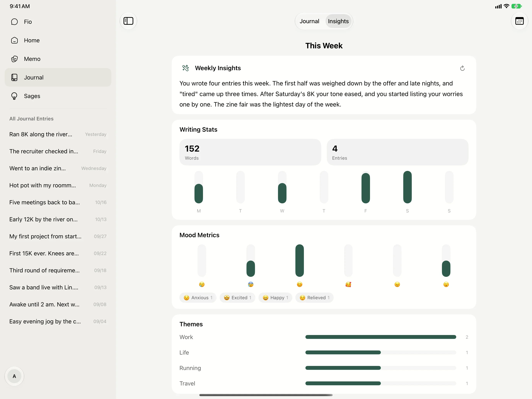Open entry 'Hot pot with my roomm...'

point(58,185)
